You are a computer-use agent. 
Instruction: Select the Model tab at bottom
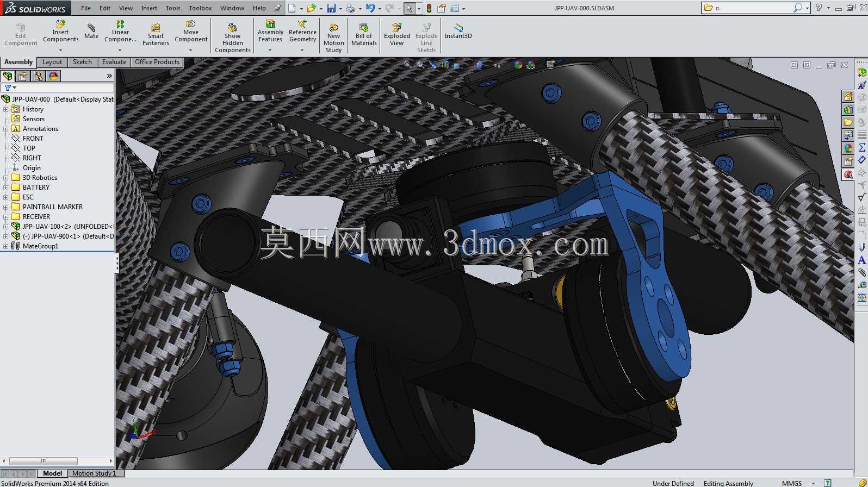53,473
